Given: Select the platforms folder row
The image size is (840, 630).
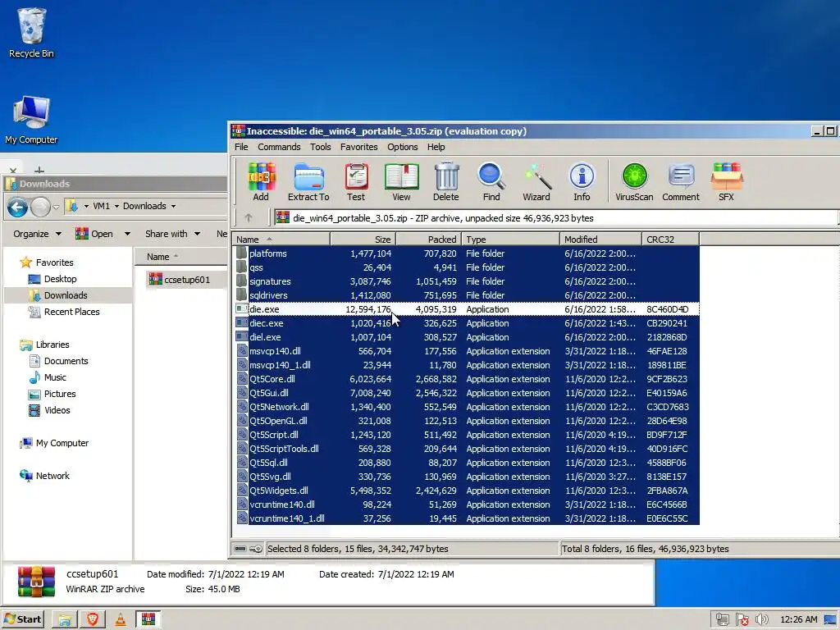Looking at the screenshot, I should [467, 253].
